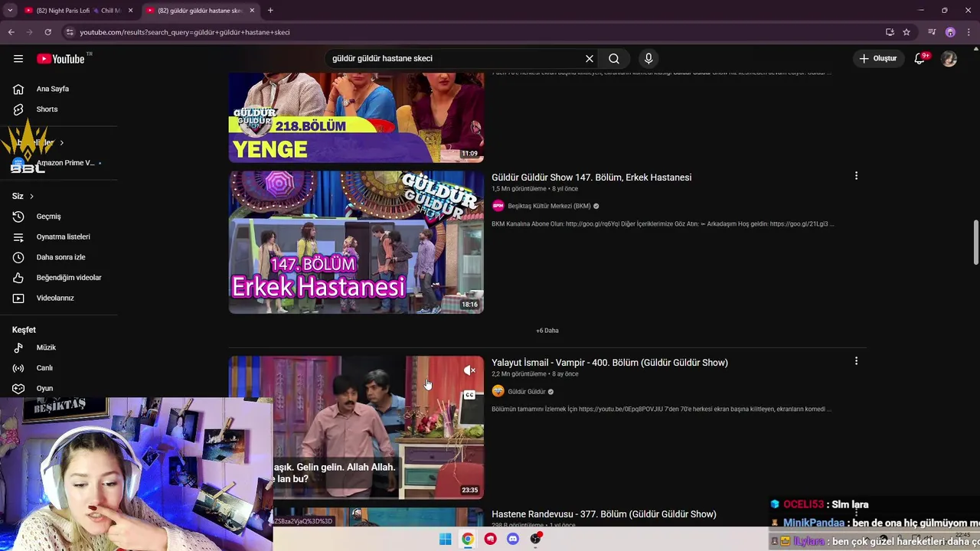980x551 pixels.
Task: Clear the search query with the X
Action: pyautogui.click(x=590, y=59)
